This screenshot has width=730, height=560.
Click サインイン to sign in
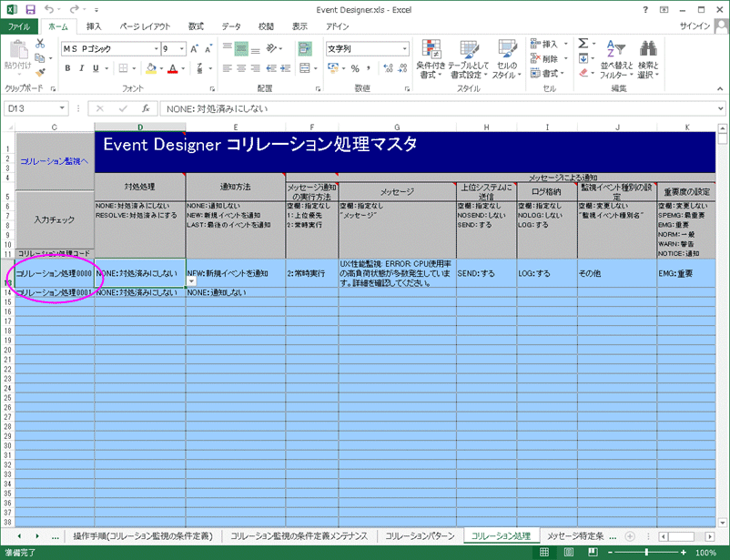click(695, 26)
